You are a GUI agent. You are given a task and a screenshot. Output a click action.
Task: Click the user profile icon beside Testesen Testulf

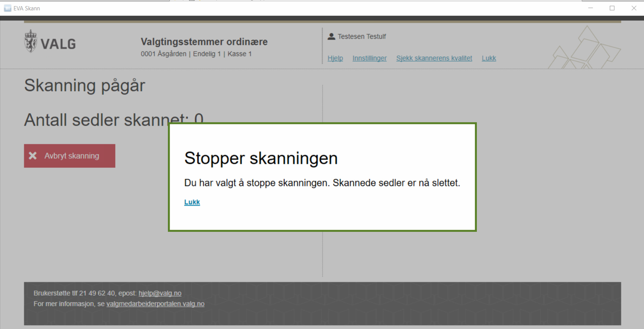click(331, 37)
